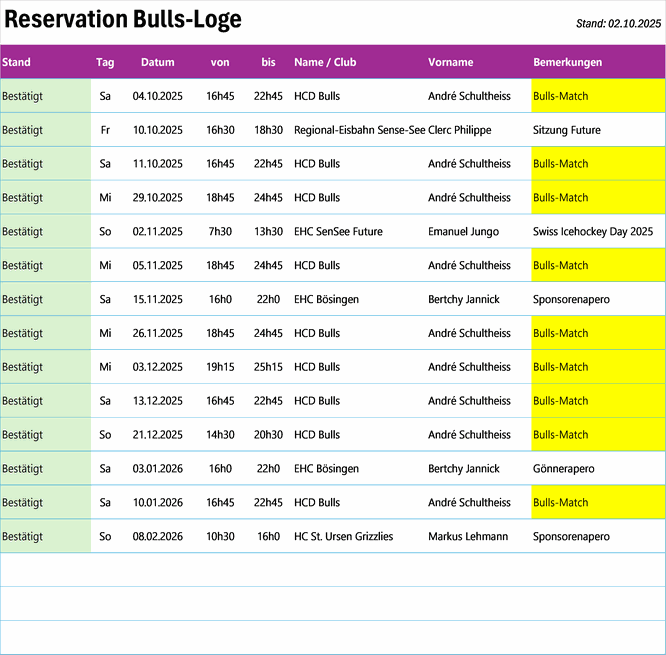Select the EHC SenSee Future club cell
This screenshot has height=655, width=666.
coord(338,232)
